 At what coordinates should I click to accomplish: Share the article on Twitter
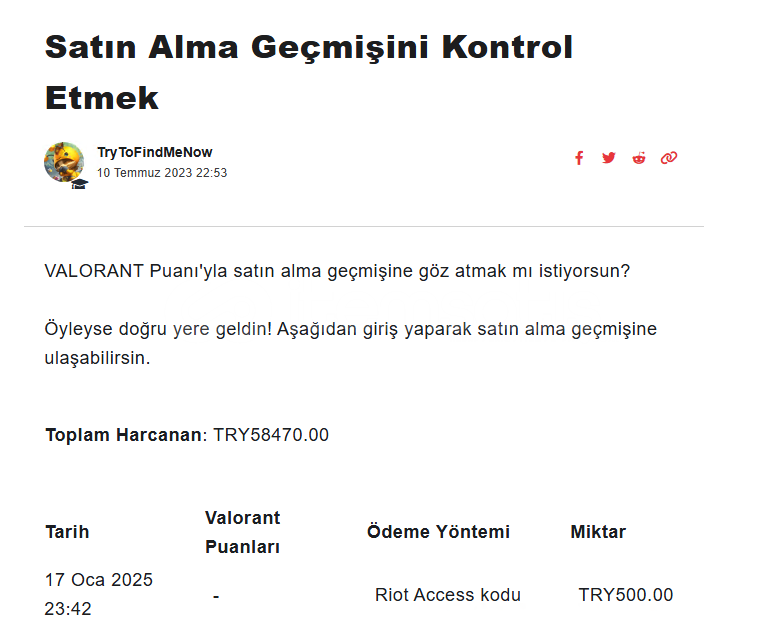608,158
